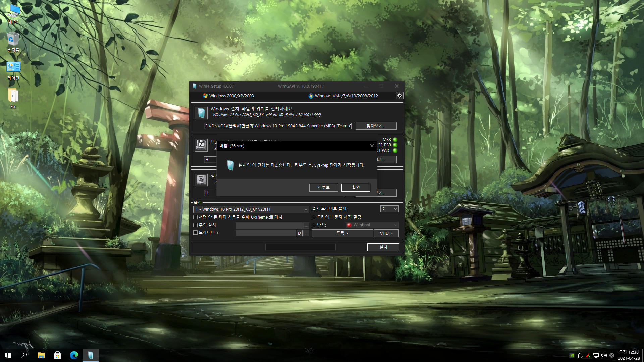Click the 찾아보기 button for Windows source
The height and width of the screenshot is (362, 644).
376,126
